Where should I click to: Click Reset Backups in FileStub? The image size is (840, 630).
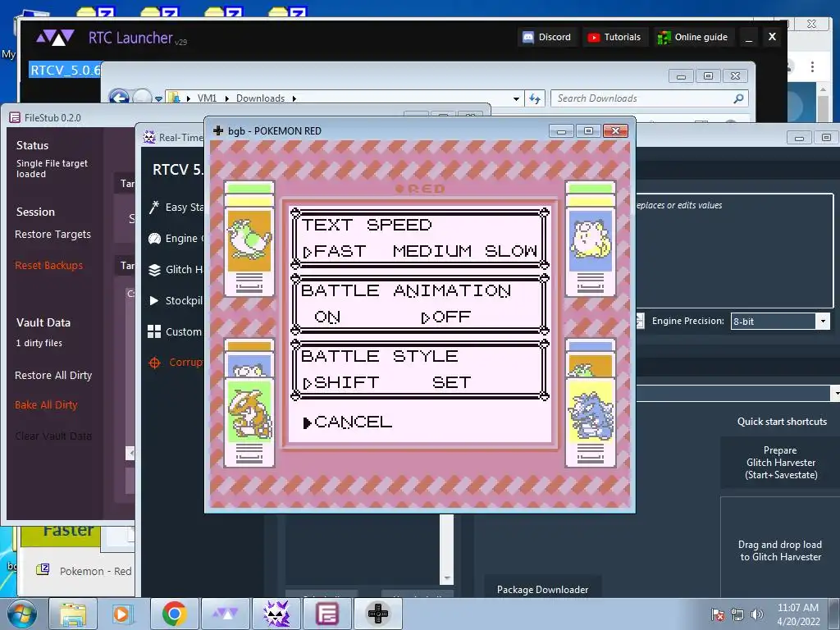48,265
